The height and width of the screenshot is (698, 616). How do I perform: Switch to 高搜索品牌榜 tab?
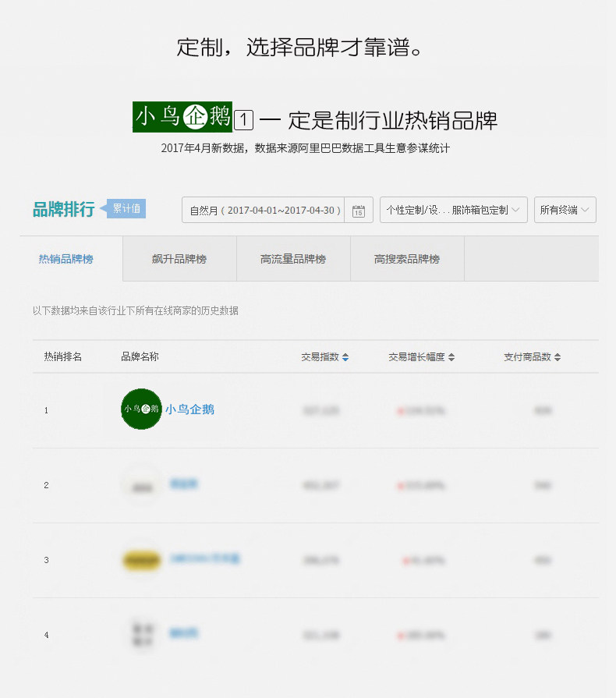(407, 259)
